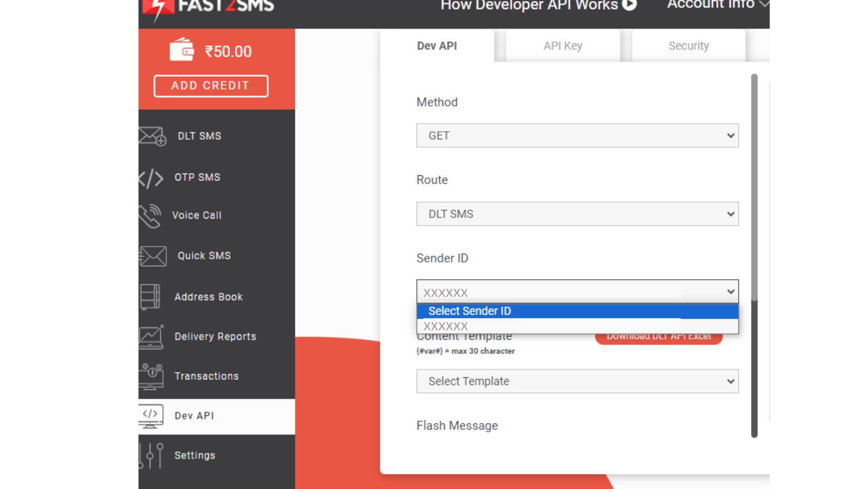Click the Quick SMS envelope icon
Viewport: 868px width, 489px height.
tap(153, 256)
